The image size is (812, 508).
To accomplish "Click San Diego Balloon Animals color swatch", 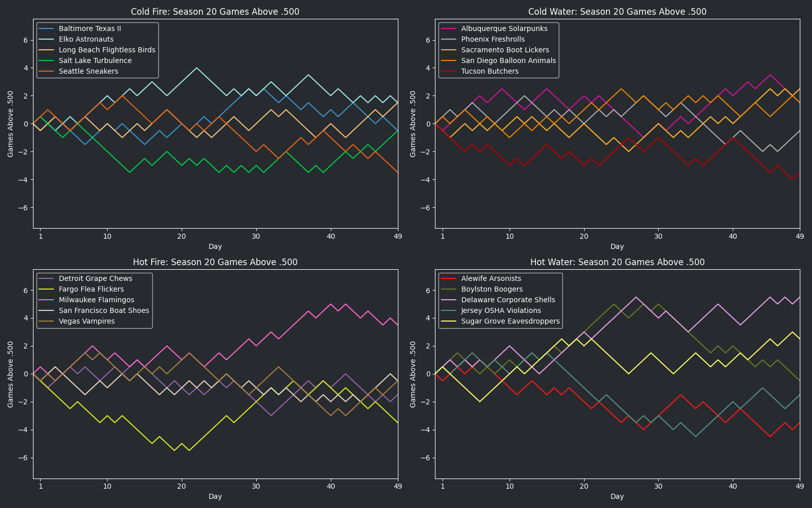I will coord(450,60).
